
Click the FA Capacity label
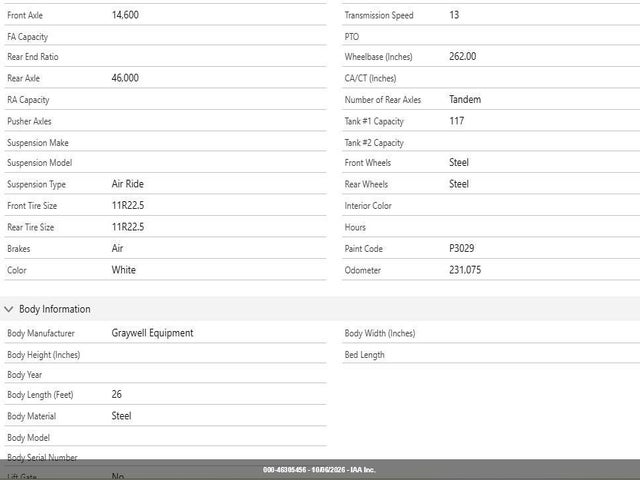point(27,37)
